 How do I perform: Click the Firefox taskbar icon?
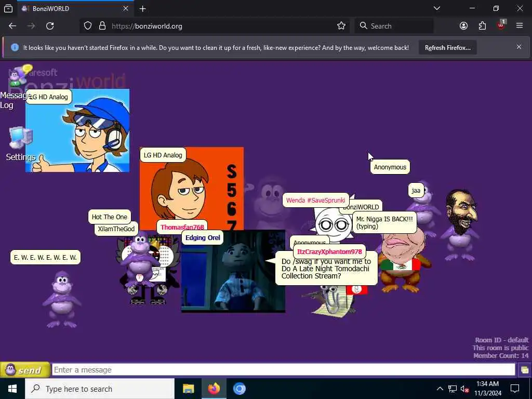click(x=214, y=389)
